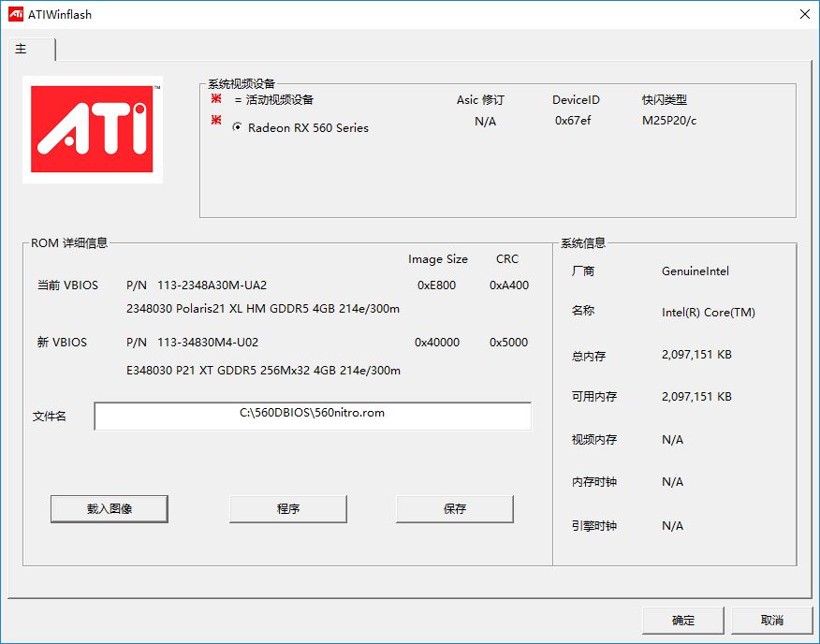820x644 pixels.
Task: Click the 程序 (program) button
Action: click(288, 509)
